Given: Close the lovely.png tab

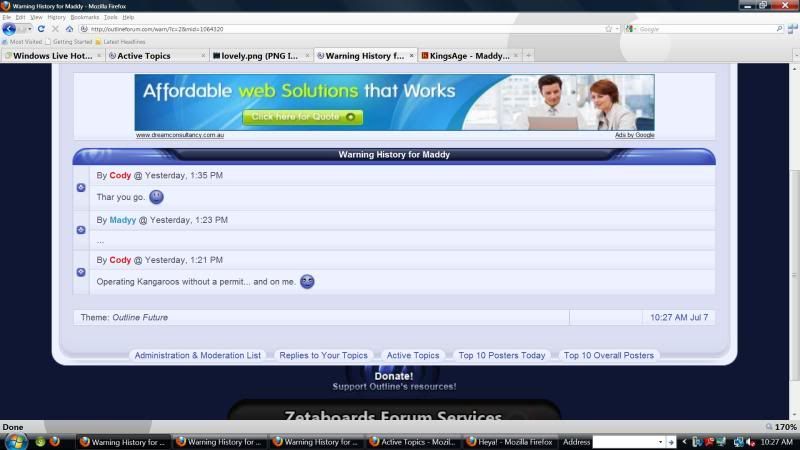Looking at the screenshot, I should click(x=308, y=56).
